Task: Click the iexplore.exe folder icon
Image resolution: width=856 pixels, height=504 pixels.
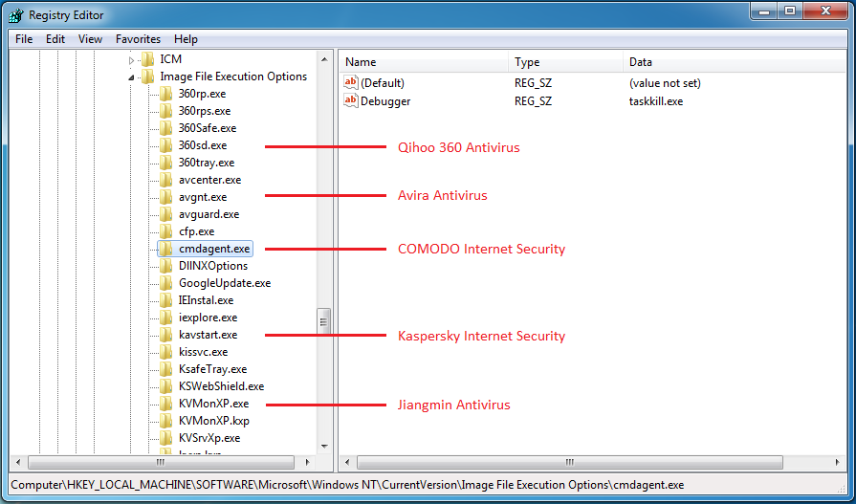Action: 166,318
